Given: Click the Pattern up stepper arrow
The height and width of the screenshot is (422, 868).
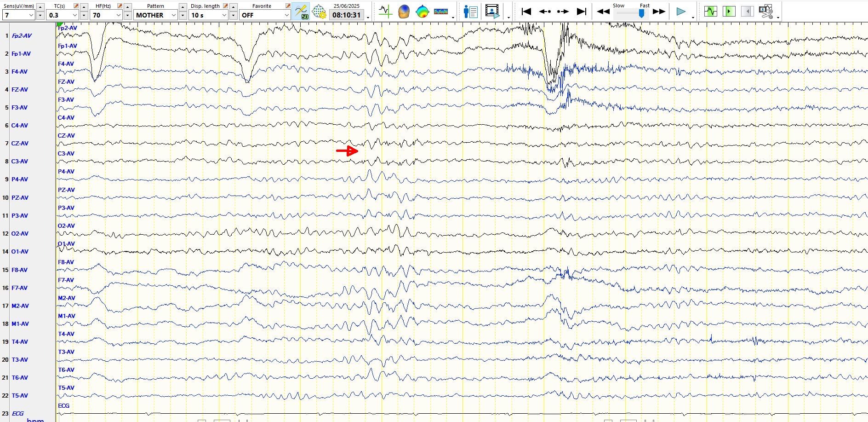Looking at the screenshot, I should pos(183,7).
